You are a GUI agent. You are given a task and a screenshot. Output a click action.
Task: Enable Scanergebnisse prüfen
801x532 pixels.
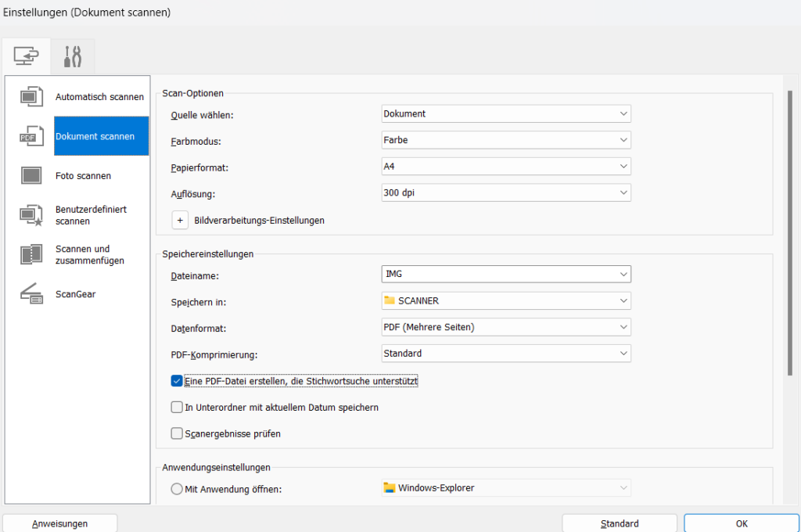[x=176, y=433]
